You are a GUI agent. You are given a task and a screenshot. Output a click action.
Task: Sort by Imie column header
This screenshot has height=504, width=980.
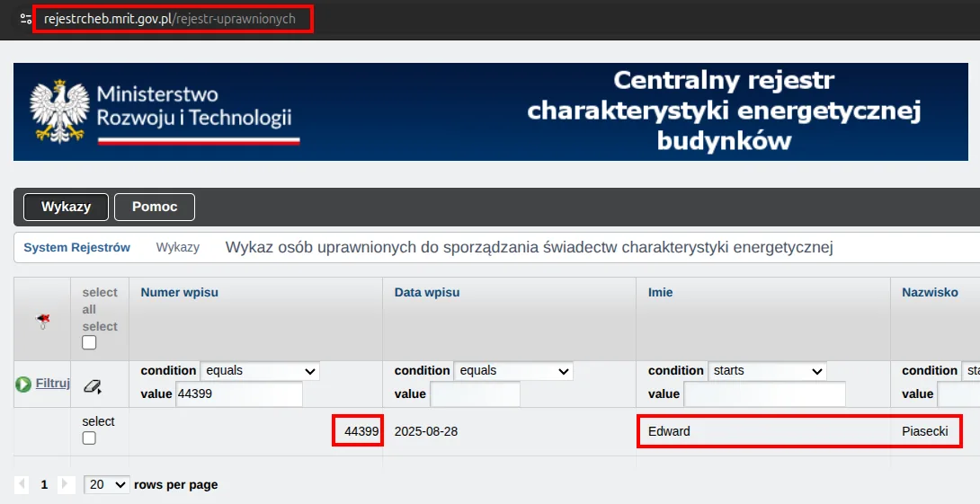(x=661, y=292)
